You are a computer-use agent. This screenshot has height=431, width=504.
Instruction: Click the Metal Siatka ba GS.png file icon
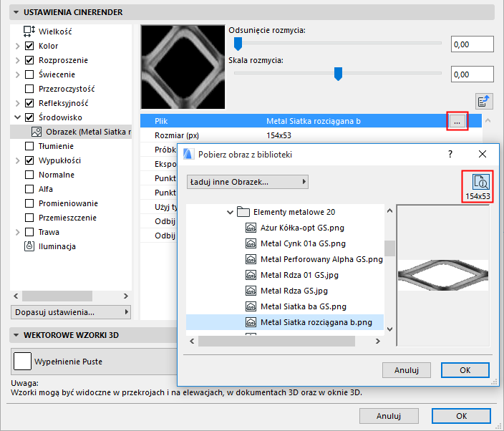[251, 306]
